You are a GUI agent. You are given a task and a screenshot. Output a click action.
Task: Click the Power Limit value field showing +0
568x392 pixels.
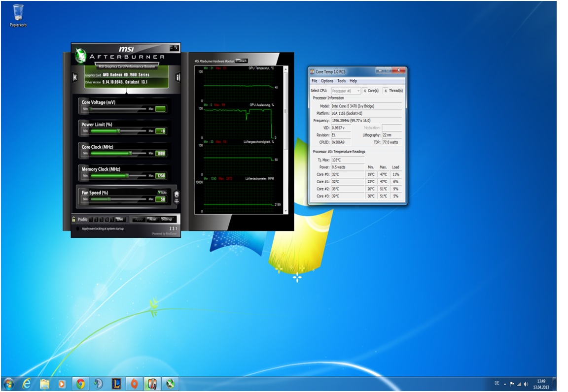(x=161, y=131)
